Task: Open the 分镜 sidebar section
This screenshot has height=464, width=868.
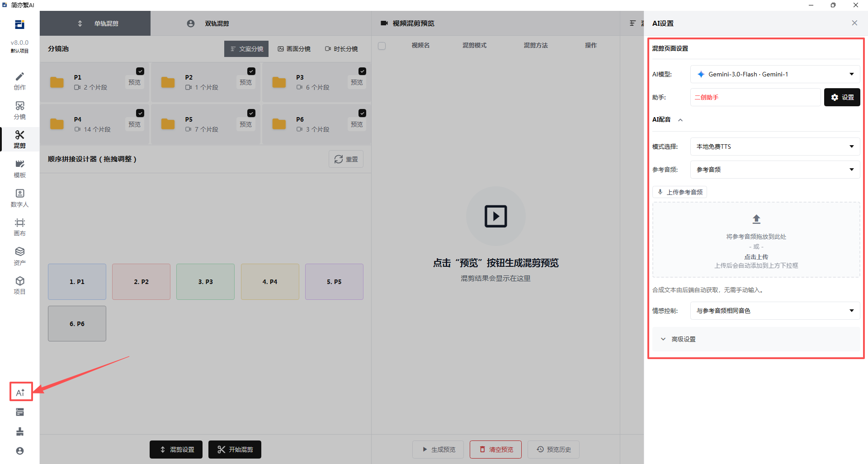Action: (19, 110)
